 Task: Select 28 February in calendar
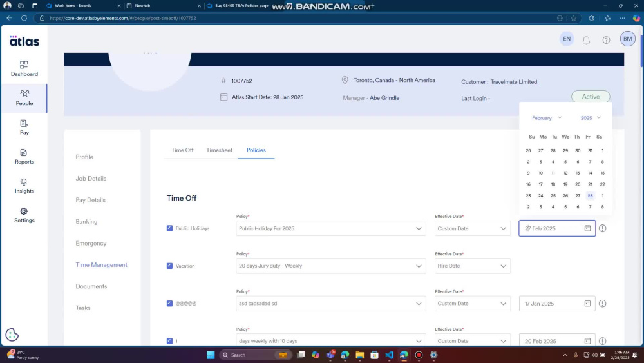click(x=590, y=195)
